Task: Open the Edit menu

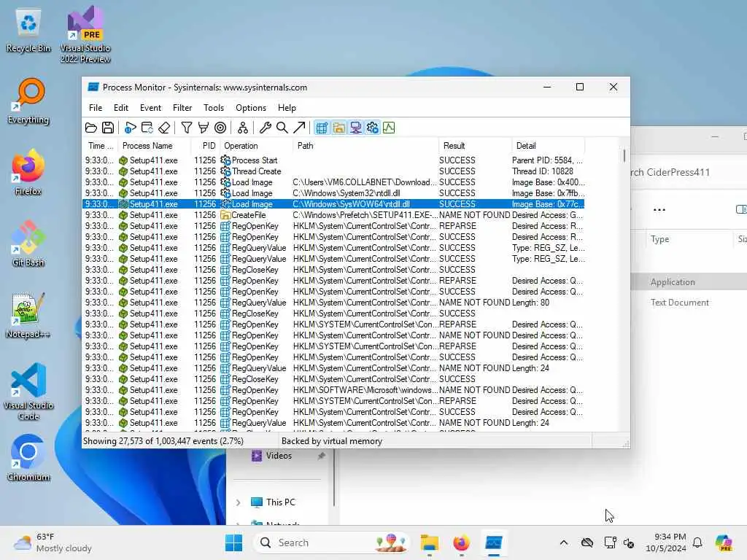Action: pos(121,108)
